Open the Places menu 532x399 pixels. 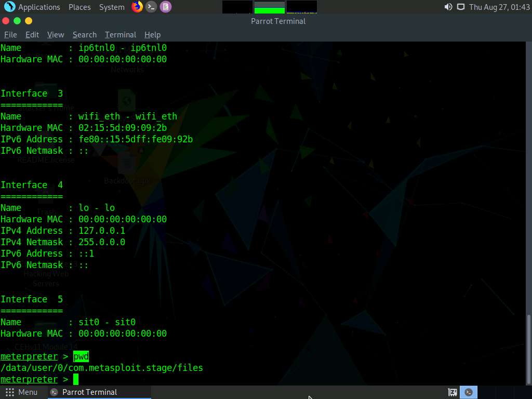79,7
